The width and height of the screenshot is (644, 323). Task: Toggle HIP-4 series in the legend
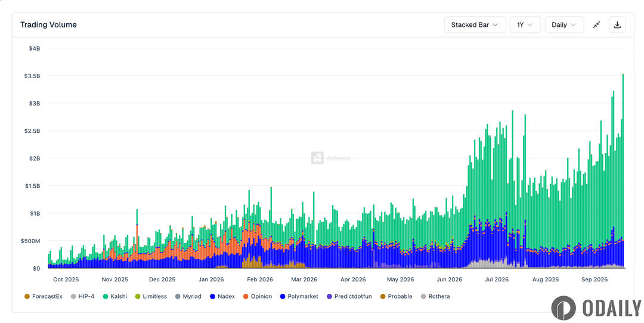(82, 296)
